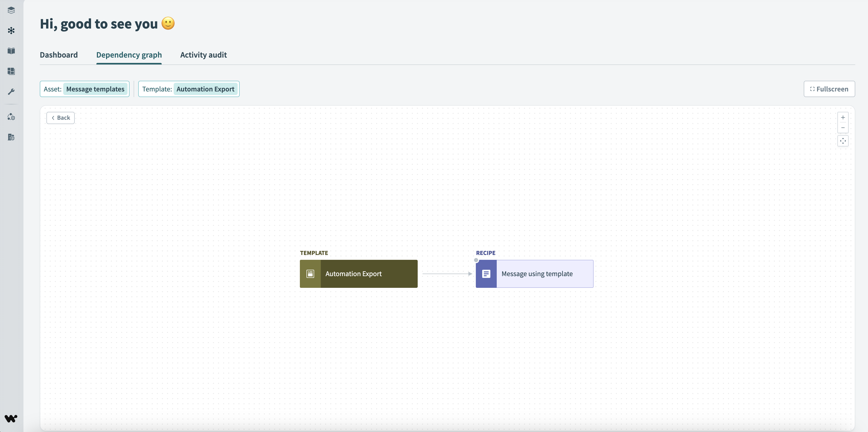Screen dimensions: 868x432
Task: Zoom out the graph with minus
Action: pyautogui.click(x=843, y=128)
